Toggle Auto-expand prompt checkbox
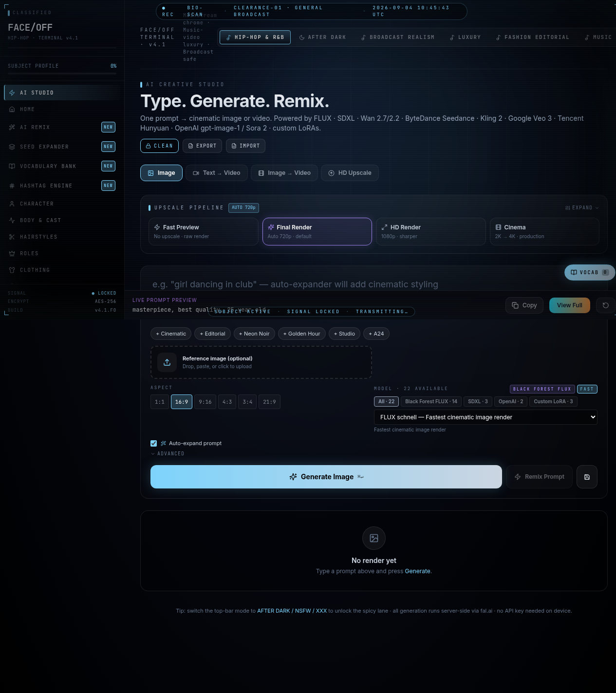Image resolution: width=616 pixels, height=693 pixels. click(154, 443)
